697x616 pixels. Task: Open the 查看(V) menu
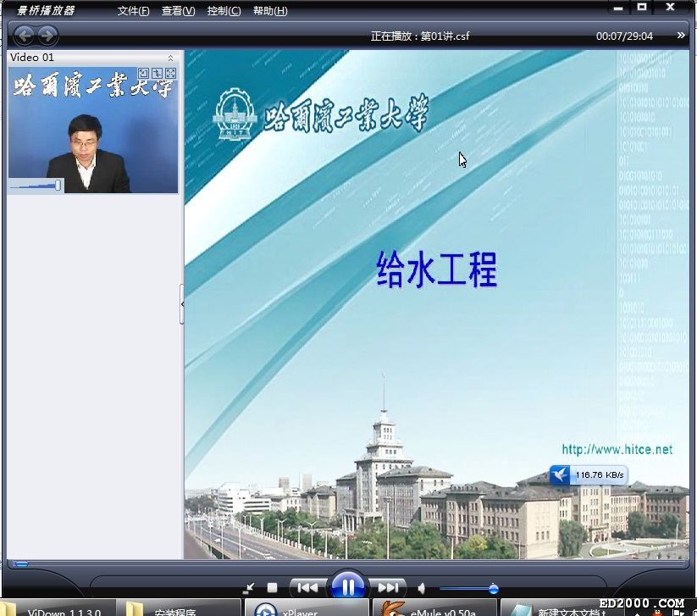click(x=178, y=11)
